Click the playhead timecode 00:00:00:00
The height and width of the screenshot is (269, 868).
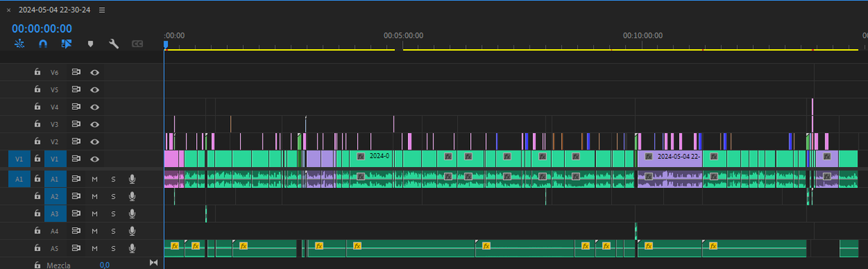(x=42, y=28)
